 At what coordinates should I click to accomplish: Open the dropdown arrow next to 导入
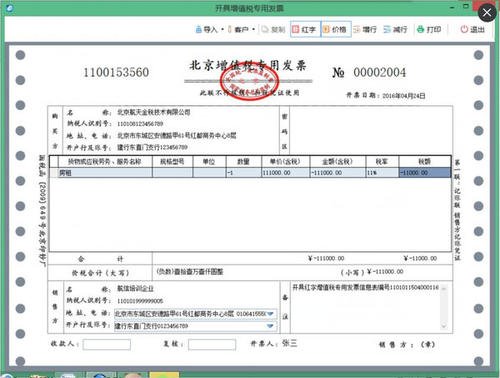pyautogui.click(x=222, y=29)
